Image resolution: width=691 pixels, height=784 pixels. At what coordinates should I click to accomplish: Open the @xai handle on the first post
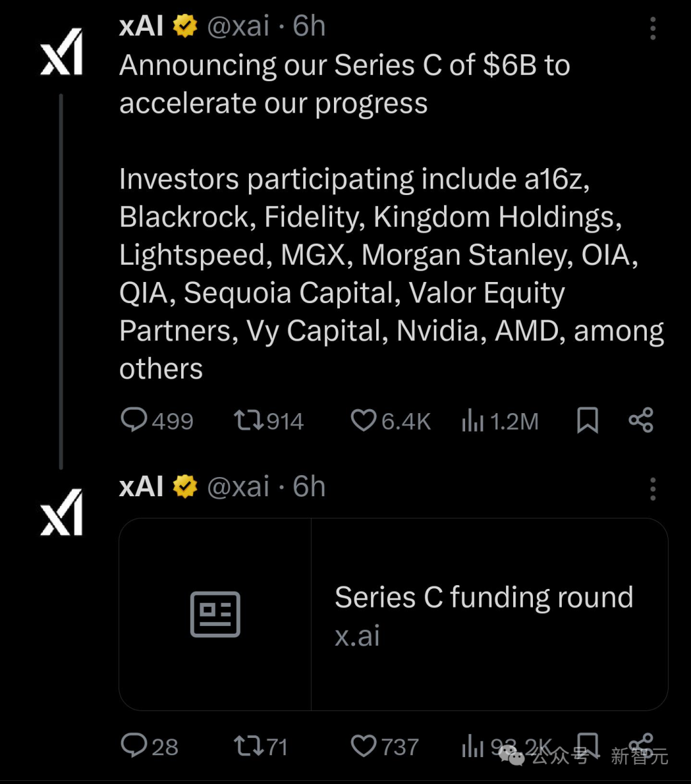(238, 26)
